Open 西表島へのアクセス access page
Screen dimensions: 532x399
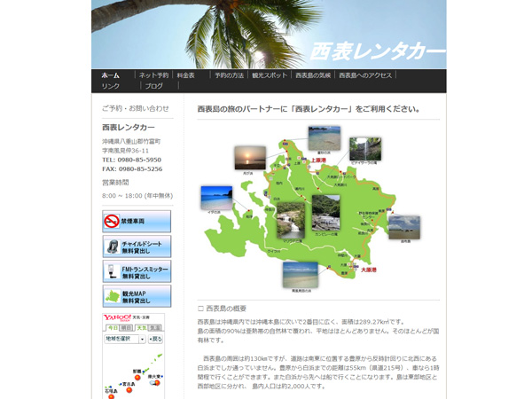click(x=364, y=75)
